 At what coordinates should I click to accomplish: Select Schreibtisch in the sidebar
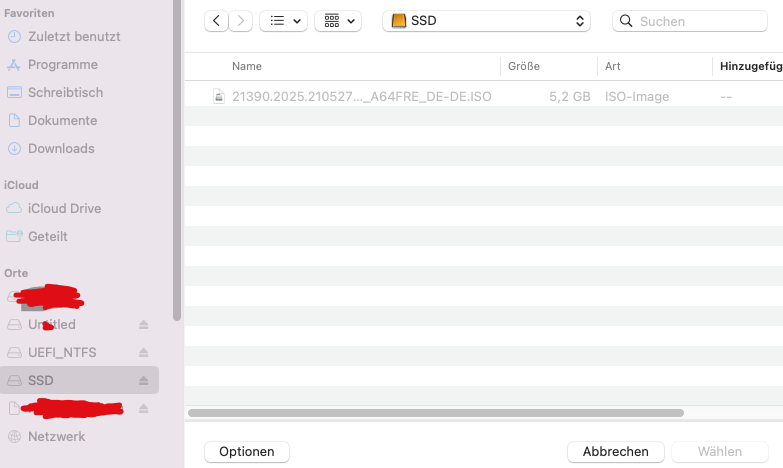click(65, 92)
